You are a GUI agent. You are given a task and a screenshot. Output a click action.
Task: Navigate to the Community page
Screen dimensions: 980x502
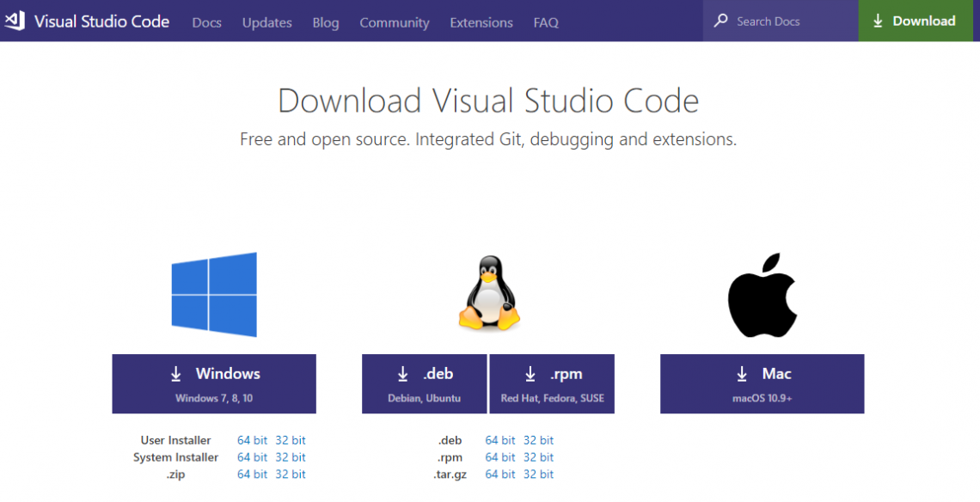(x=394, y=22)
